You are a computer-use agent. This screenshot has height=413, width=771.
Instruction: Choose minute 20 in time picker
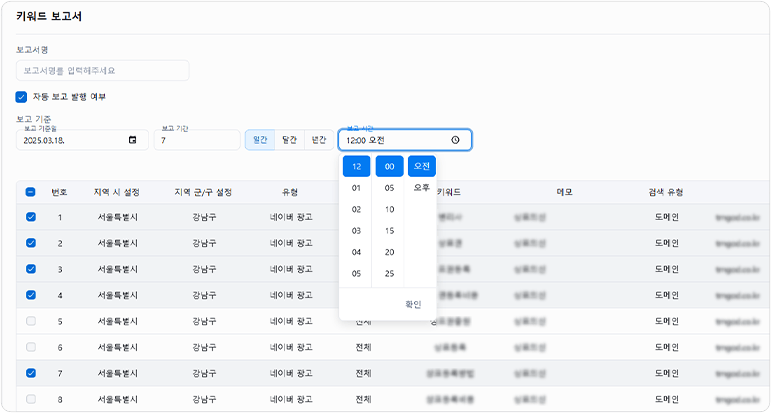(x=389, y=252)
